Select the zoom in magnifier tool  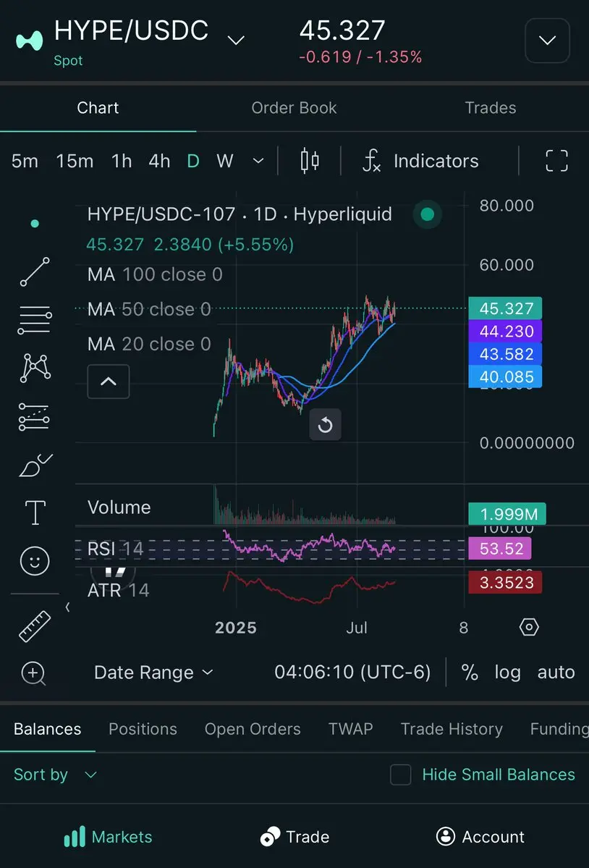(x=34, y=673)
